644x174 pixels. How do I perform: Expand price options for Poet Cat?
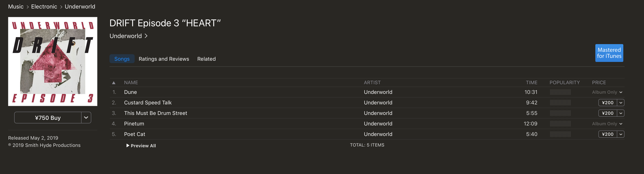[x=621, y=134]
